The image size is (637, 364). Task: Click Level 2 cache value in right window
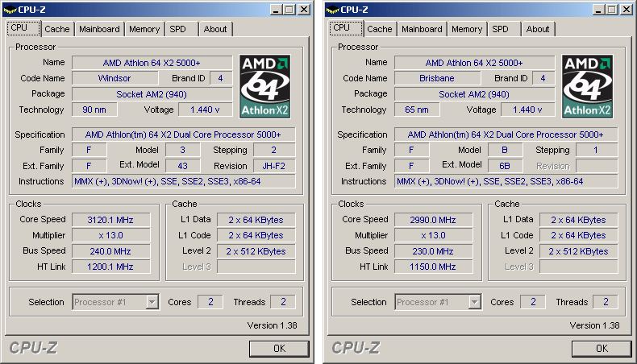[578, 251]
